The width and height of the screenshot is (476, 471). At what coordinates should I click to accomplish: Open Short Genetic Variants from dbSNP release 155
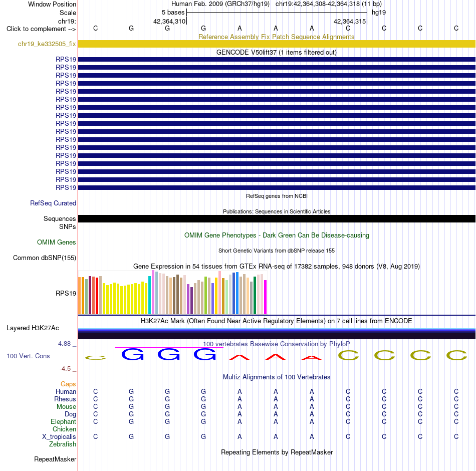(x=277, y=251)
